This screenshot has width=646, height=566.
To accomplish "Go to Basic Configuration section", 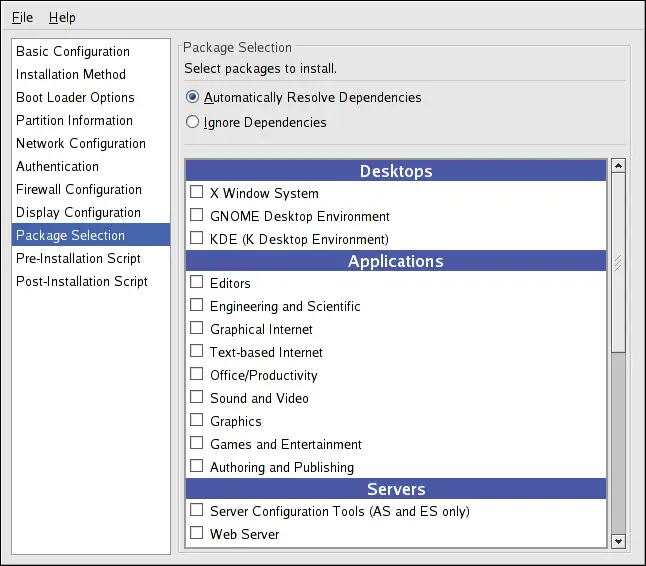I will (x=73, y=51).
